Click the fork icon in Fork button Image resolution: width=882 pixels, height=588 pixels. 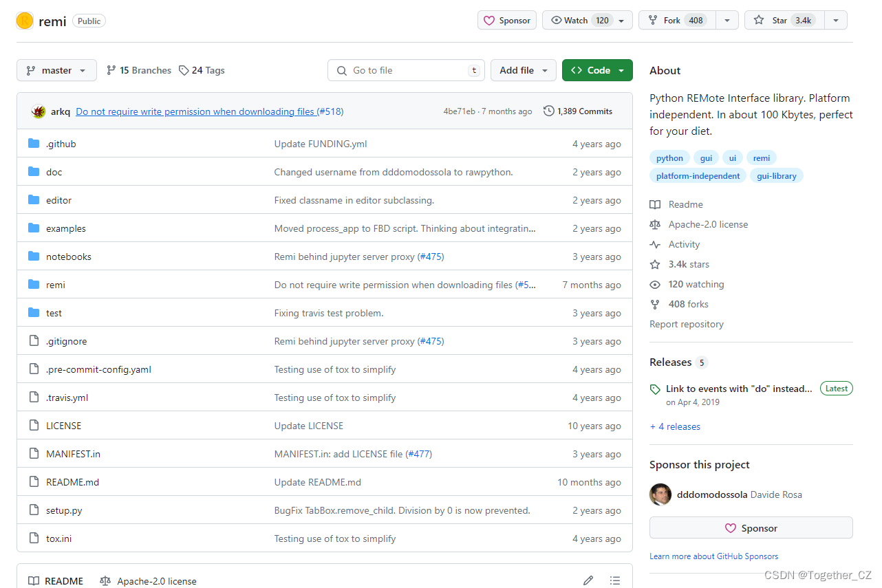click(x=652, y=21)
